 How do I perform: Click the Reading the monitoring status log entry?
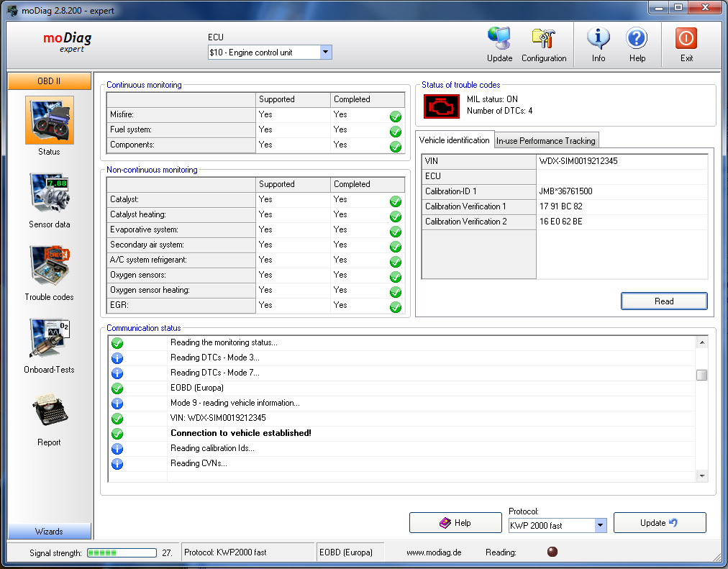click(x=224, y=342)
